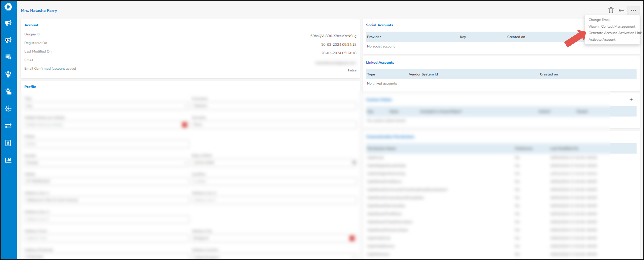Viewport: 644px width, 260px height.
Task: Select Change Email from the menu
Action: (x=599, y=20)
